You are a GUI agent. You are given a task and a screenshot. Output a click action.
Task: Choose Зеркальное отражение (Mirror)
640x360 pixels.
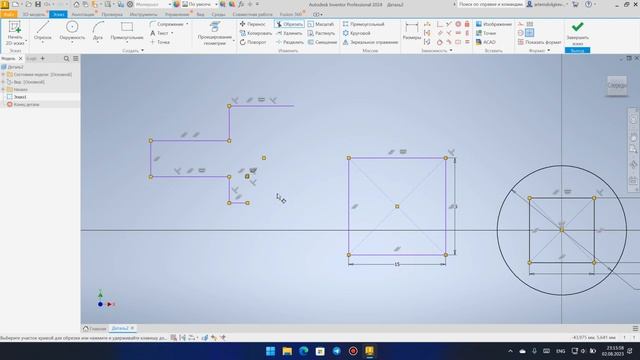370,42
